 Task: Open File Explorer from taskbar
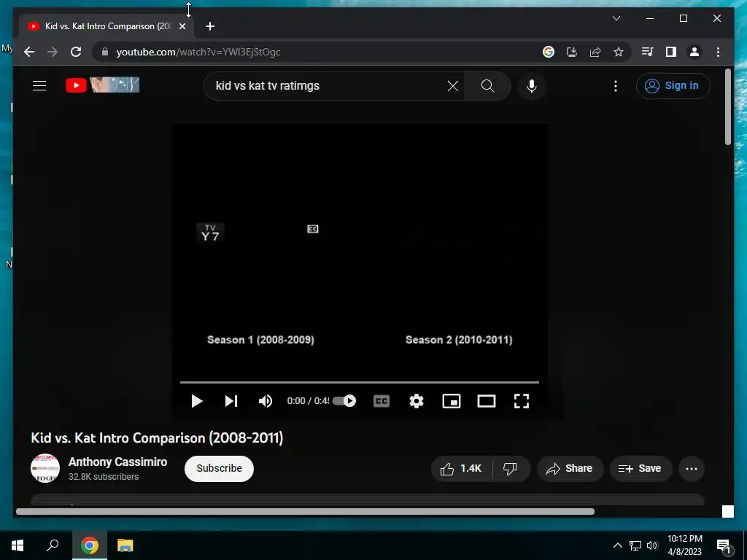(125, 545)
